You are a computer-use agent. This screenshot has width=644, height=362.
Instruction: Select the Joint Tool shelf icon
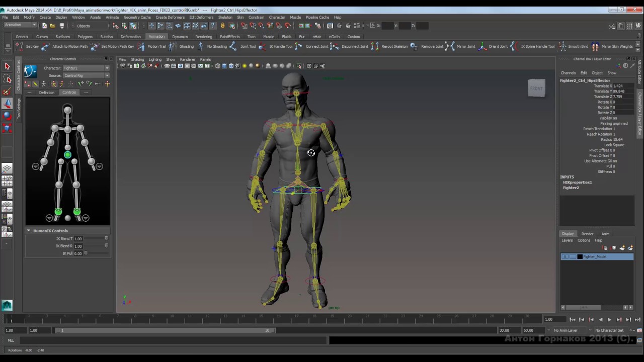(x=233, y=46)
